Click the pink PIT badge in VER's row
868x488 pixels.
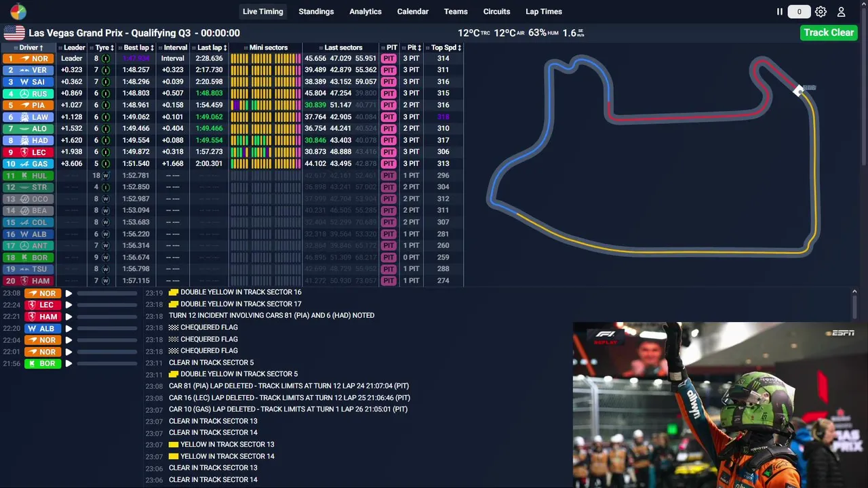coord(388,70)
